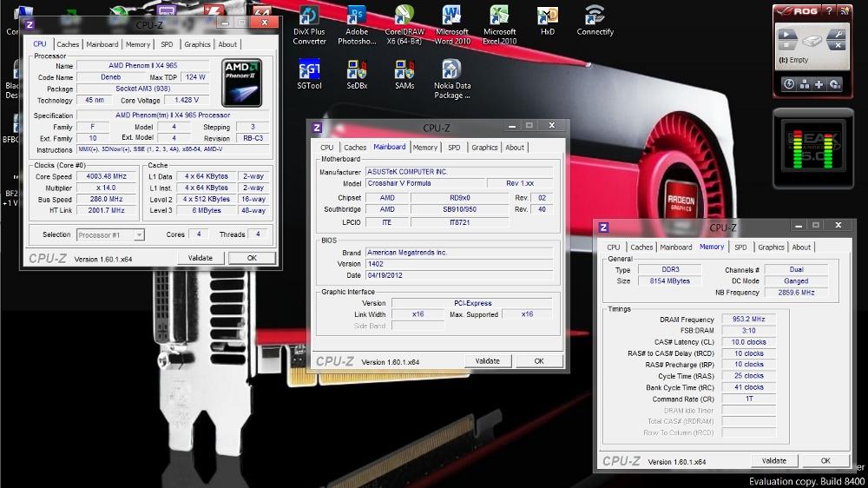Screen dimensions: 868x488
Task: Select SPD tab in Mainboard window
Action: point(454,148)
